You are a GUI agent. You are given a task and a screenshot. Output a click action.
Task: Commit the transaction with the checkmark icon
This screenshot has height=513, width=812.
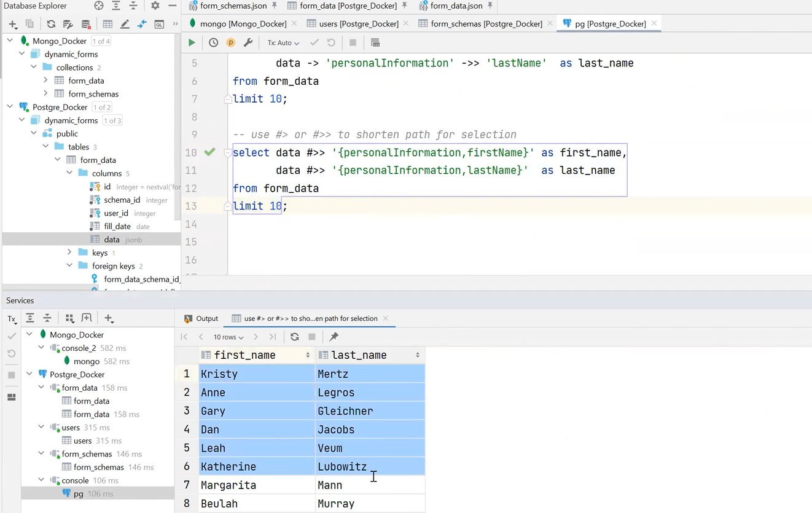(314, 42)
